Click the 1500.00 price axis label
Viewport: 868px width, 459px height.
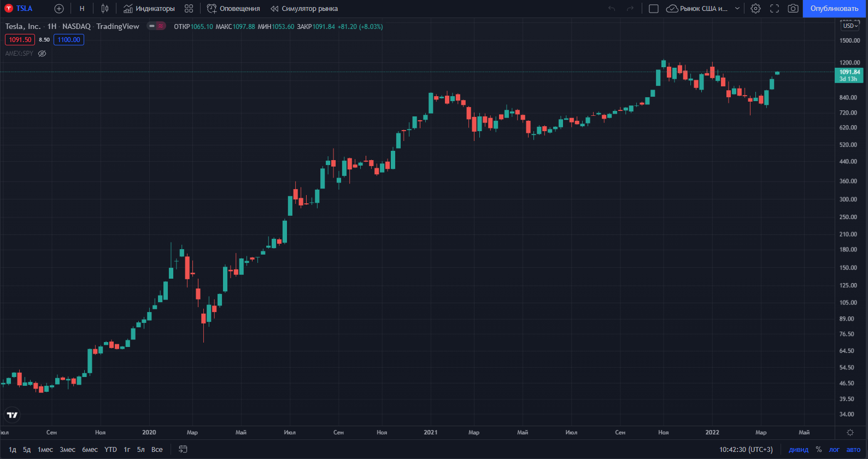click(850, 40)
